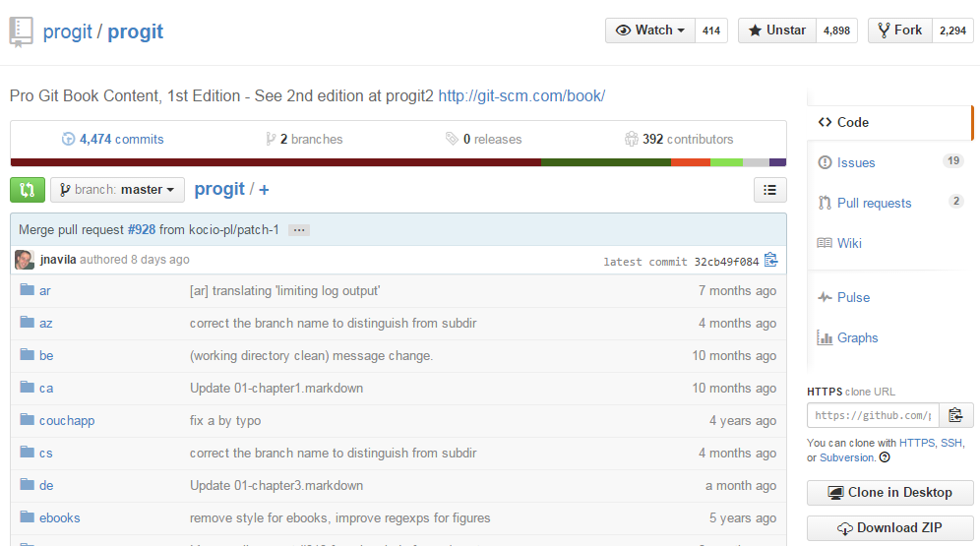Click the releases tag icon
Viewport: 980px width, 546px height.
(452, 139)
